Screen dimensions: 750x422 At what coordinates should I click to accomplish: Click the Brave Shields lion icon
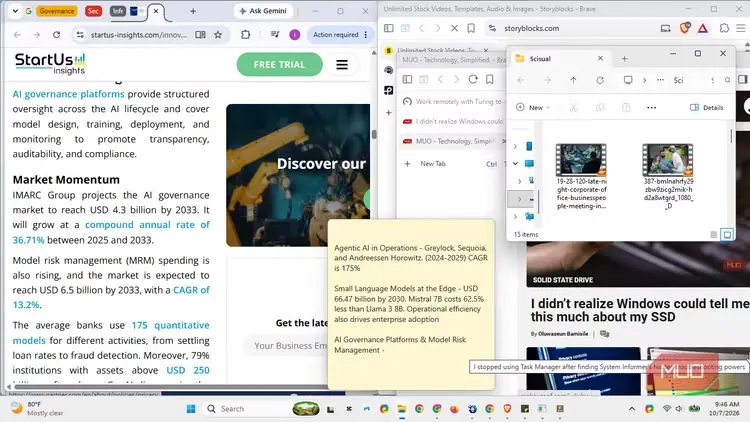[685, 28]
